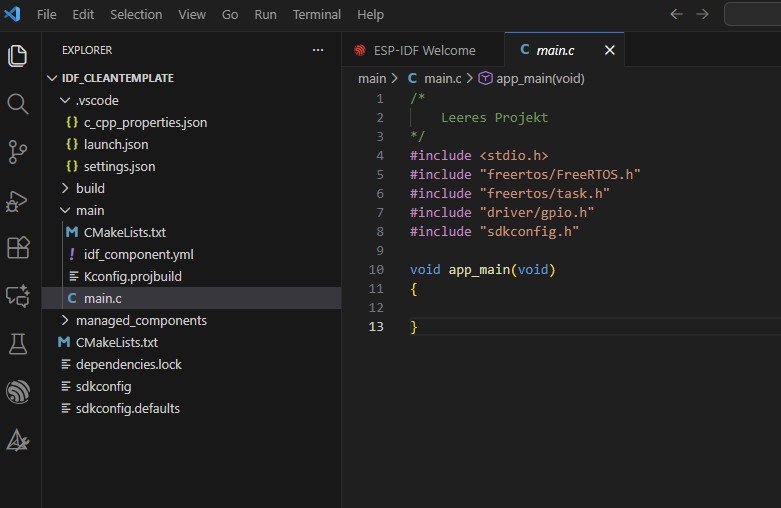Expand the managed_components folder
This screenshot has height=508, width=781.
pyautogui.click(x=140, y=320)
